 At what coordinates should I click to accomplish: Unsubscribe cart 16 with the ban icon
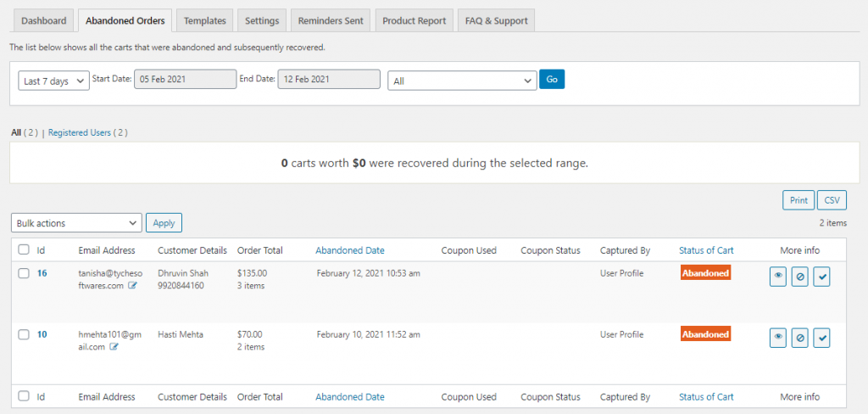click(x=799, y=277)
